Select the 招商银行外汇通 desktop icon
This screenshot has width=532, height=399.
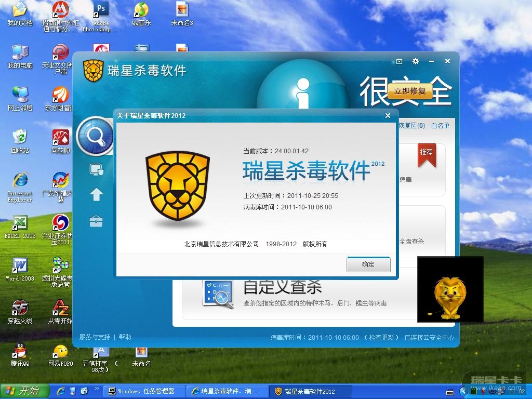coord(60,16)
